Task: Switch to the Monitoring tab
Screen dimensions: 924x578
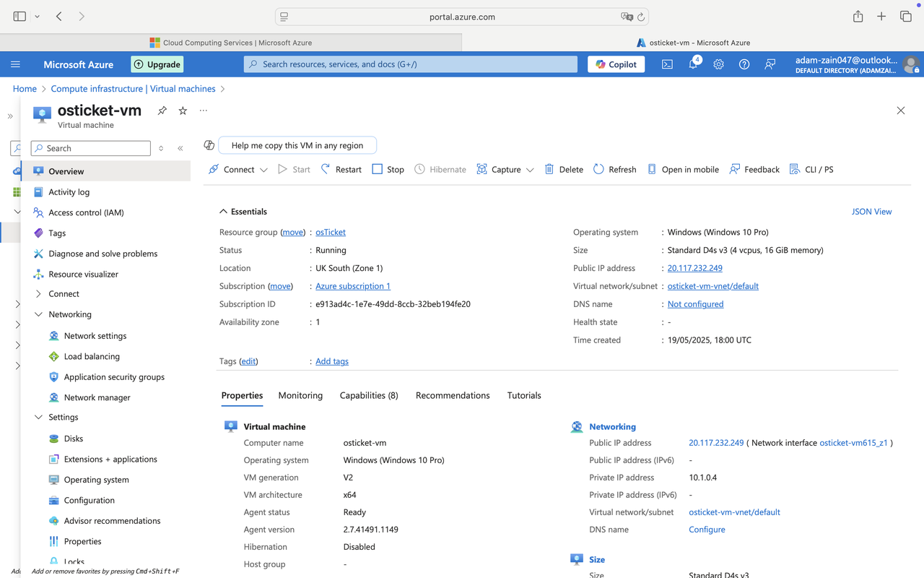Action: click(300, 395)
